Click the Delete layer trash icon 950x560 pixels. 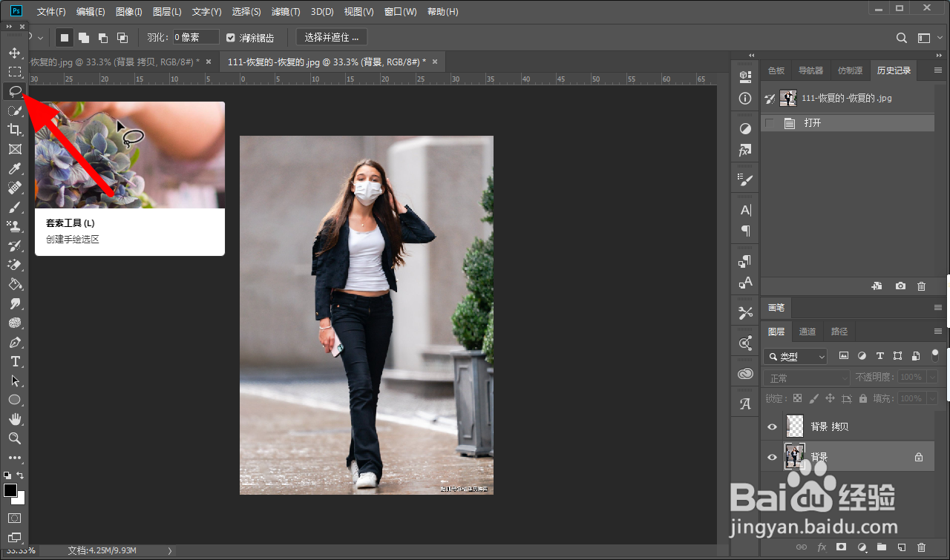(x=921, y=547)
